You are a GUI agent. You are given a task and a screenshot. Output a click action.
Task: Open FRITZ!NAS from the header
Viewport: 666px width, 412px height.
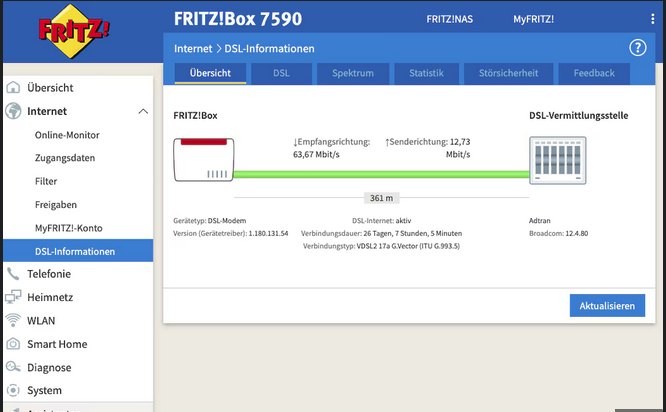(449, 19)
